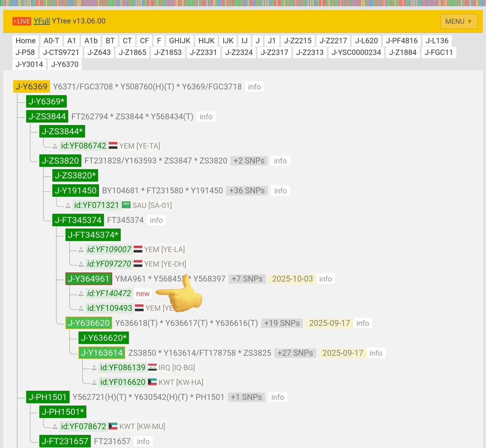Click person icon beside YF140472
The height and width of the screenshot is (448, 486).
pos(81,294)
